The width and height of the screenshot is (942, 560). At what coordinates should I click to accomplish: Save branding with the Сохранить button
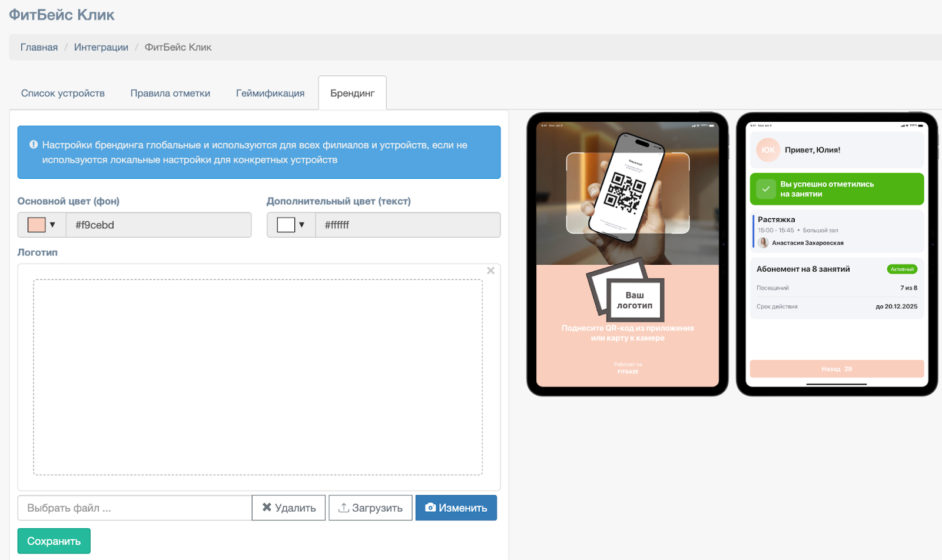tap(54, 541)
